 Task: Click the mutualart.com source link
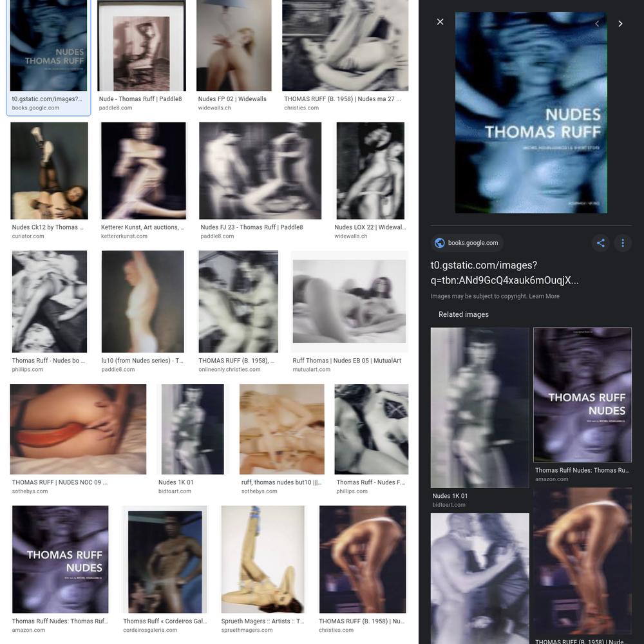311,369
